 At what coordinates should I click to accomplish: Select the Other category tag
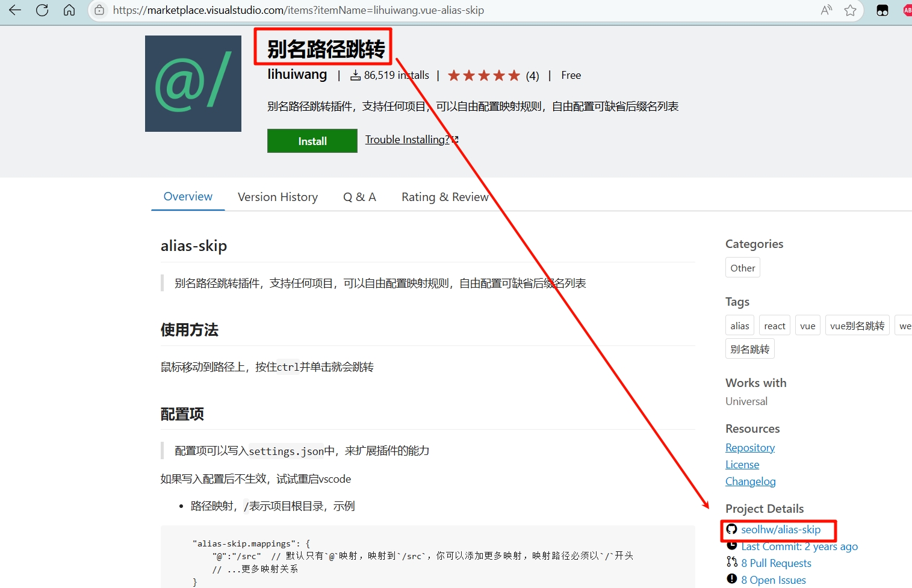click(743, 268)
